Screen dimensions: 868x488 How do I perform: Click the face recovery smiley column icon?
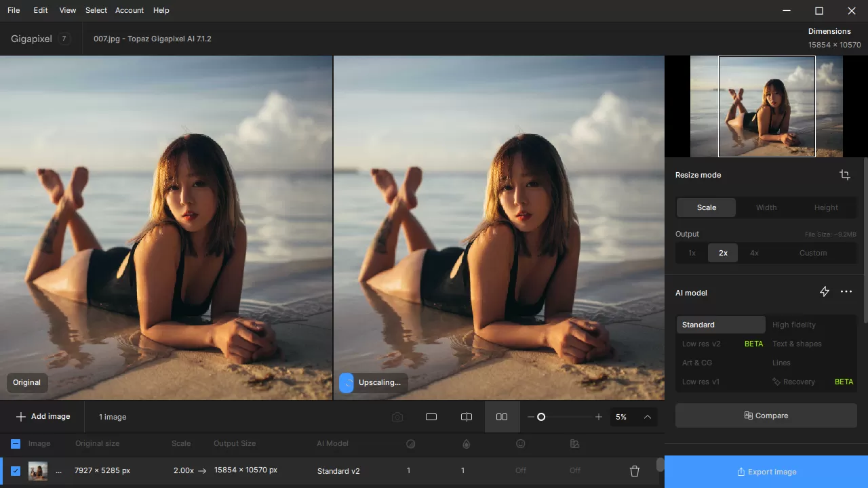coord(521,443)
